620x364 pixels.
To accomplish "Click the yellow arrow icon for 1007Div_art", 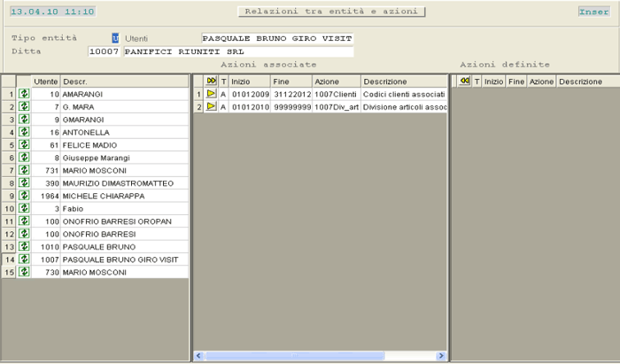I will point(211,106).
